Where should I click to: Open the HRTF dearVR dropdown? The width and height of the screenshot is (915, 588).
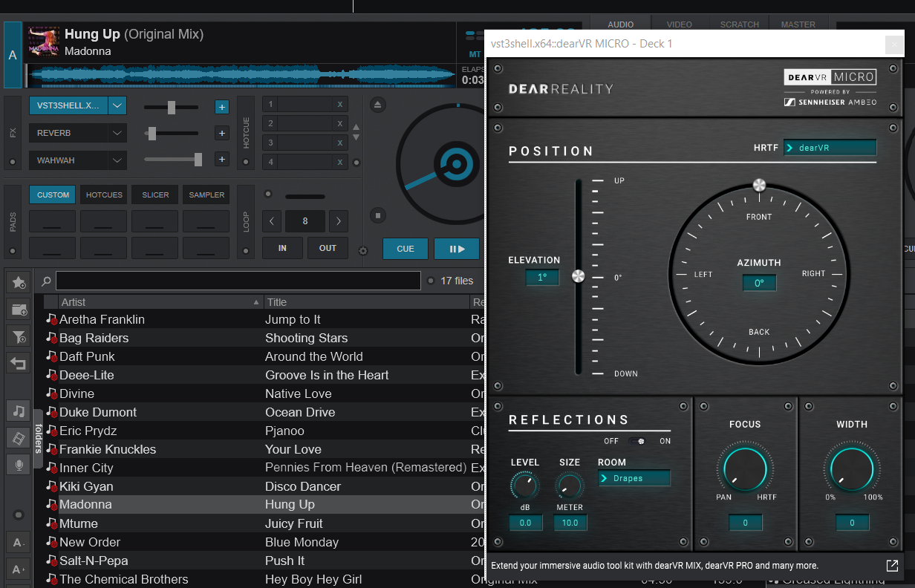click(x=830, y=148)
